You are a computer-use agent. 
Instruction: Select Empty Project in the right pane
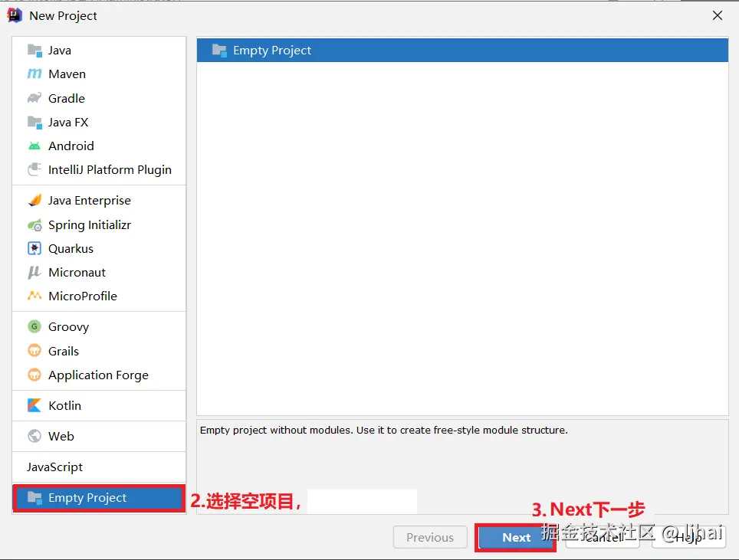click(x=462, y=50)
